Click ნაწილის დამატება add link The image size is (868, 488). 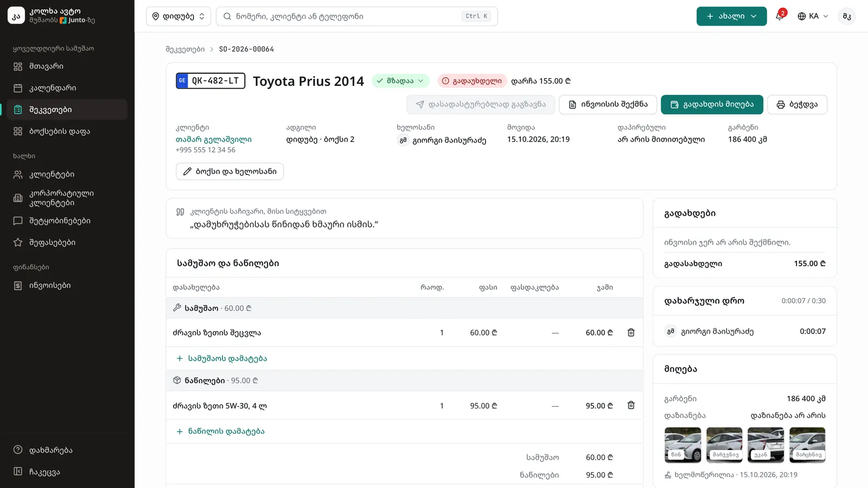(220, 431)
